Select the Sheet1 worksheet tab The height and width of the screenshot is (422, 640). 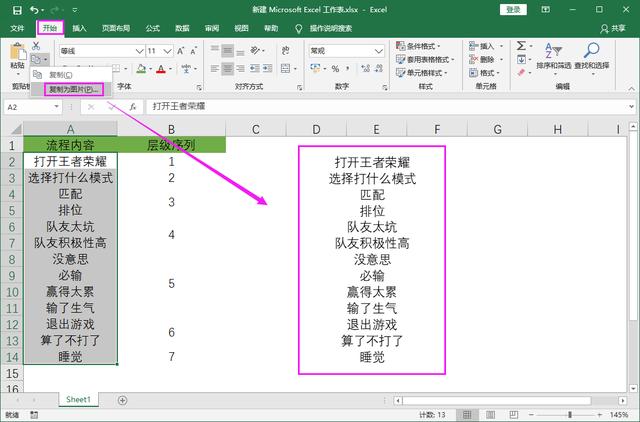pos(78,400)
